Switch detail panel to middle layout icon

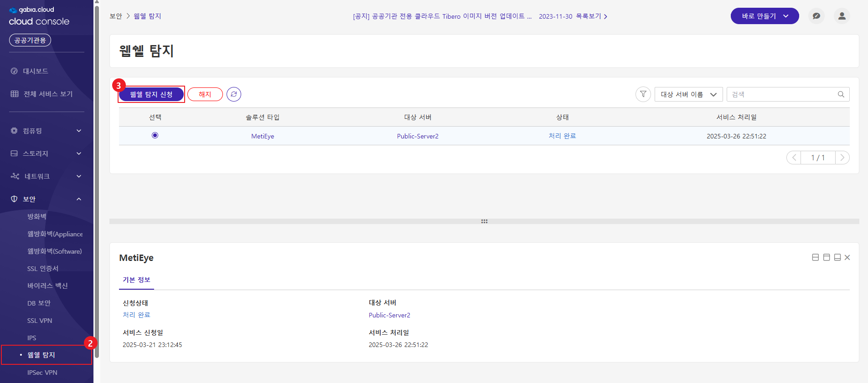(827, 257)
